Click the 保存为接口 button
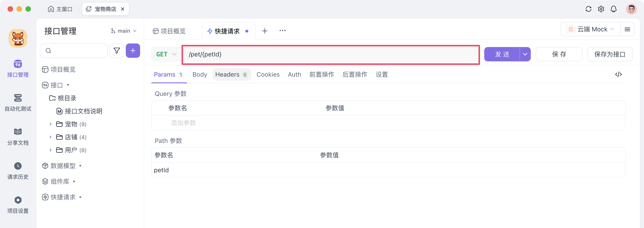The width and height of the screenshot is (644, 228). tap(610, 54)
